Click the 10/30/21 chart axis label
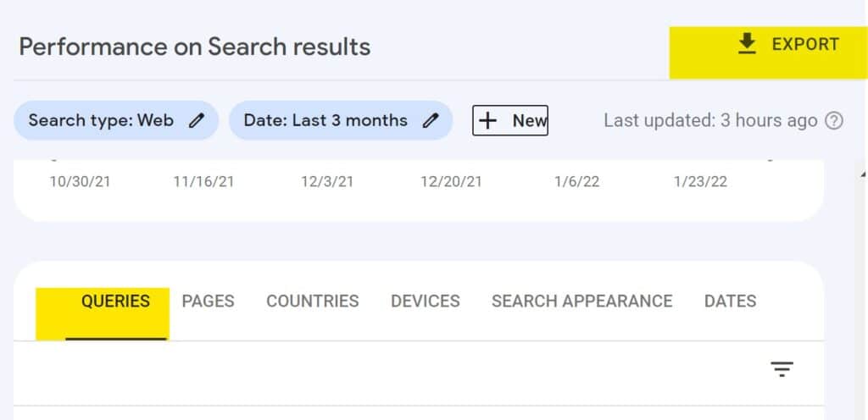This screenshot has width=868, height=420. pyautogui.click(x=80, y=182)
